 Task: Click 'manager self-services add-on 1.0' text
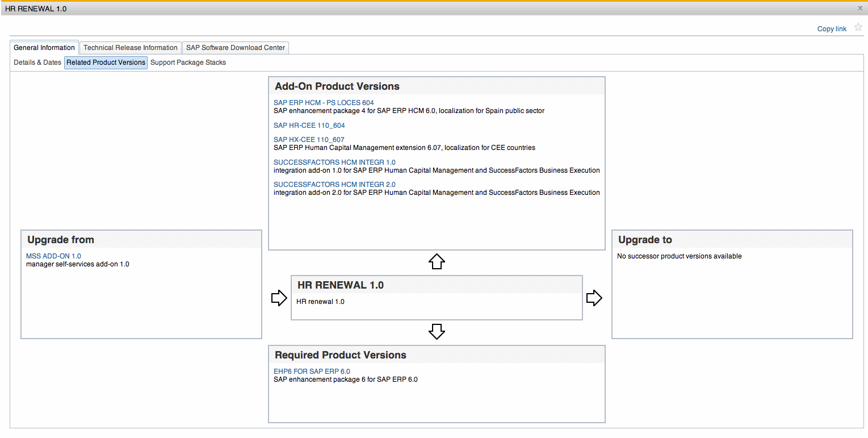click(78, 264)
